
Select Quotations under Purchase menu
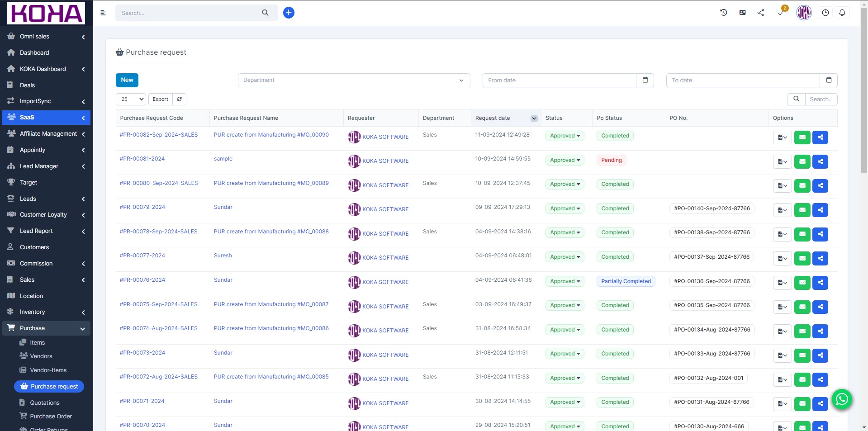(x=44, y=403)
